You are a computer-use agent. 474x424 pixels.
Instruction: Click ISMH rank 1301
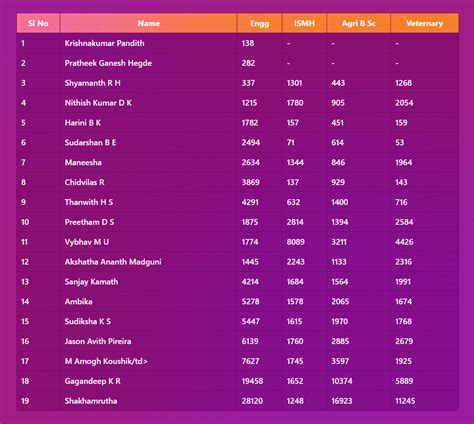295,83
